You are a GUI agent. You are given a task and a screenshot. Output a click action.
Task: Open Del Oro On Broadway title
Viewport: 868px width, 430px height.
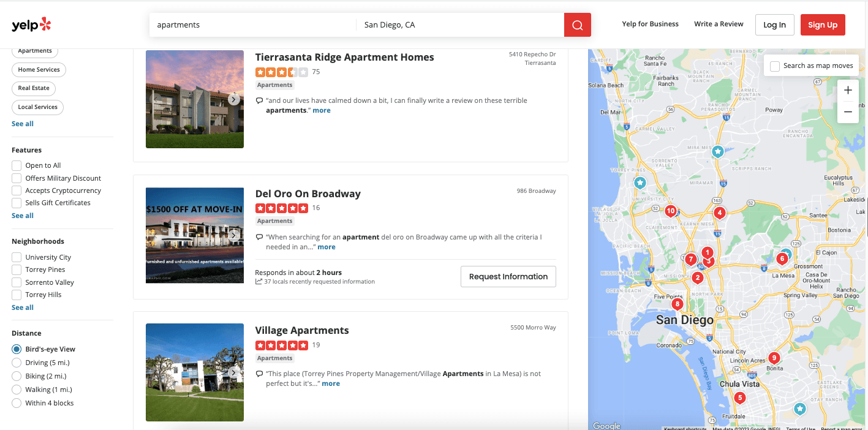tap(308, 194)
